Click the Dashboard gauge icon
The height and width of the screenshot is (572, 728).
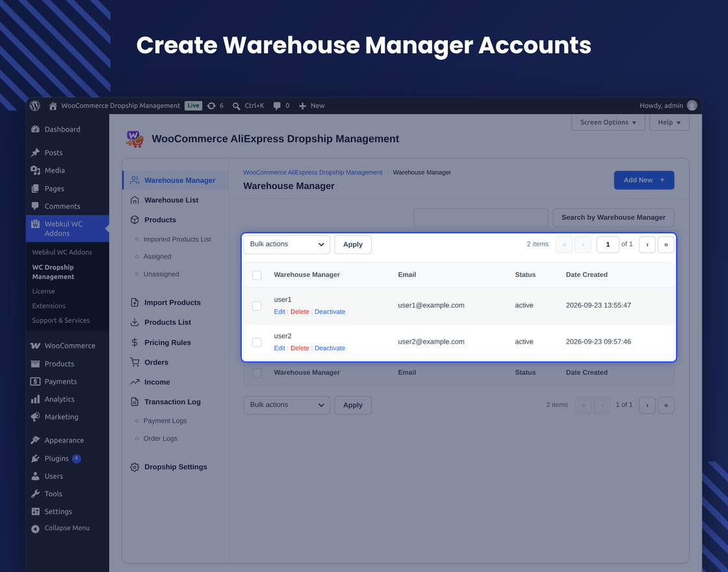(x=35, y=129)
